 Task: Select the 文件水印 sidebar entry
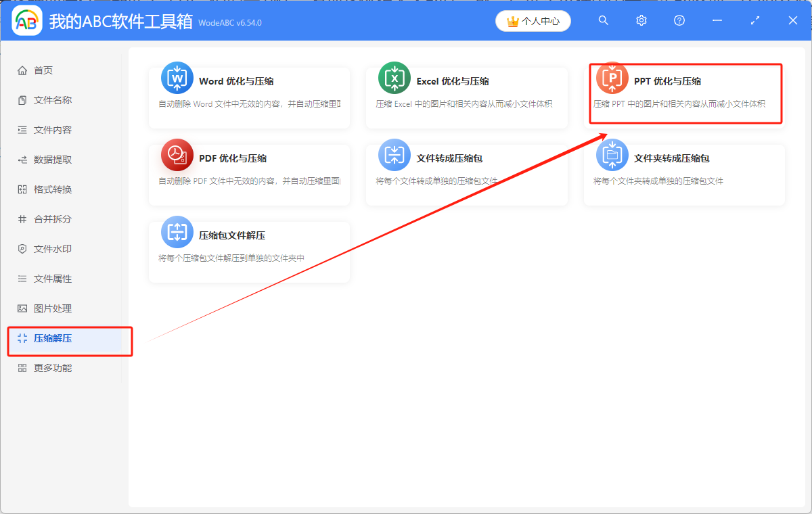click(44, 248)
